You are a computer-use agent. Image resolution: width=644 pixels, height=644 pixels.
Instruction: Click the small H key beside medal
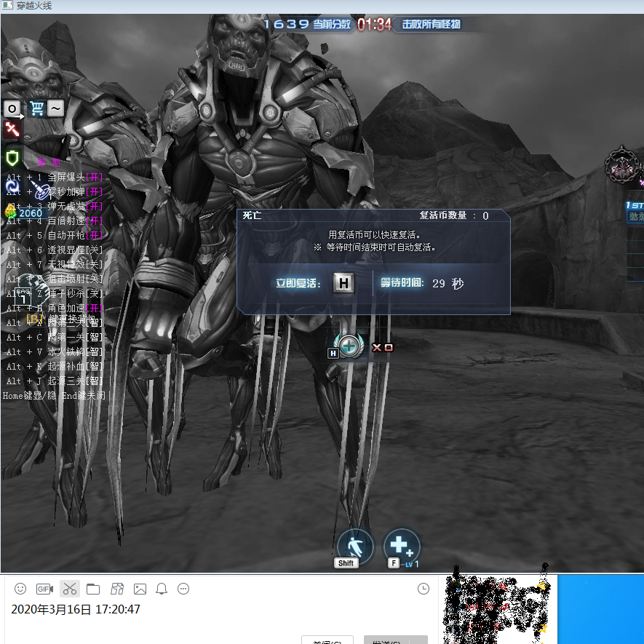[x=333, y=353]
